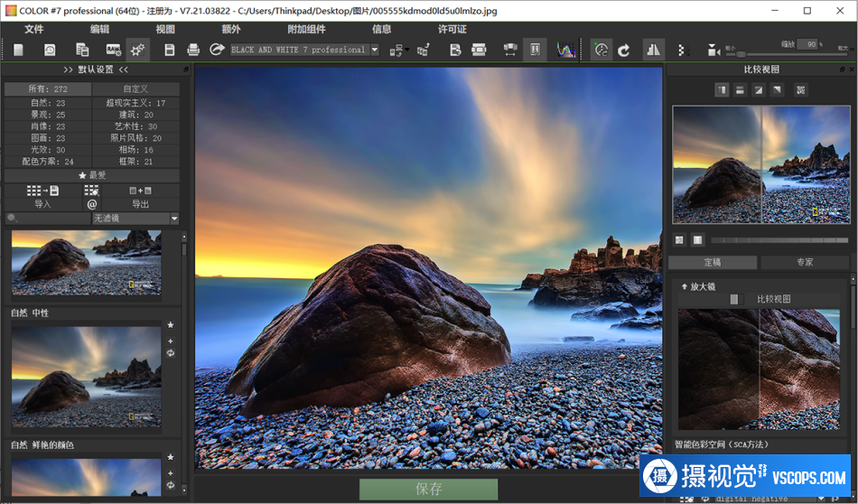Open the gears settings icon

pos(137,50)
